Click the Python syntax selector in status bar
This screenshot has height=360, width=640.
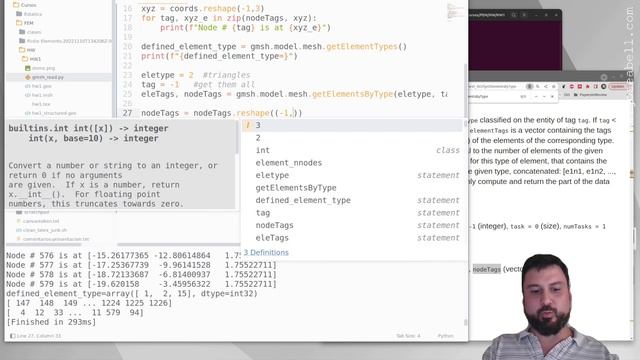pyautogui.click(x=445, y=336)
